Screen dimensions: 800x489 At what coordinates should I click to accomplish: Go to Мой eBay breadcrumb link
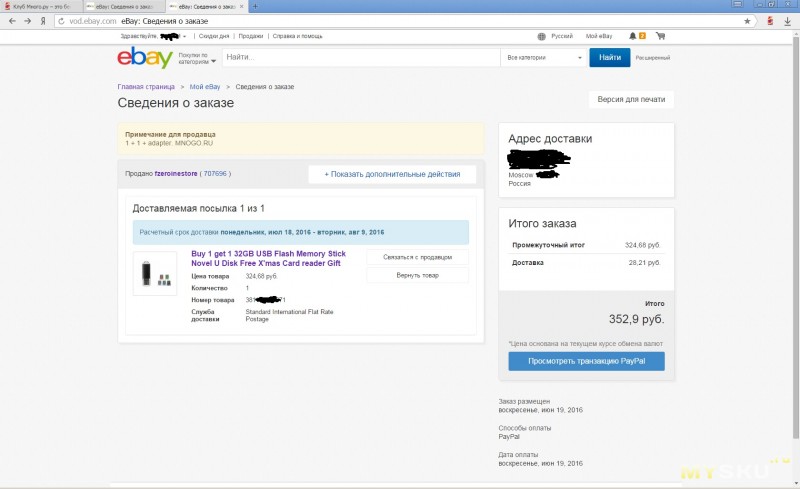pos(205,87)
